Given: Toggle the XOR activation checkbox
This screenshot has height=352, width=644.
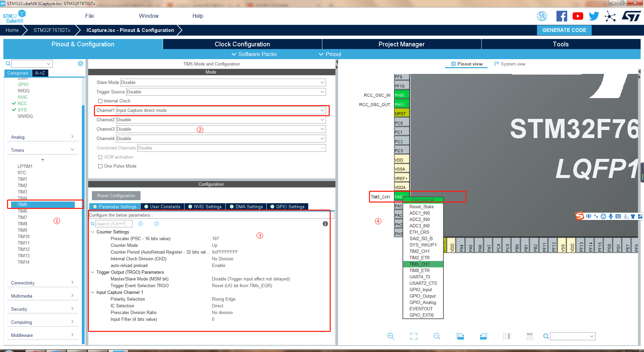Looking at the screenshot, I should tap(100, 157).
